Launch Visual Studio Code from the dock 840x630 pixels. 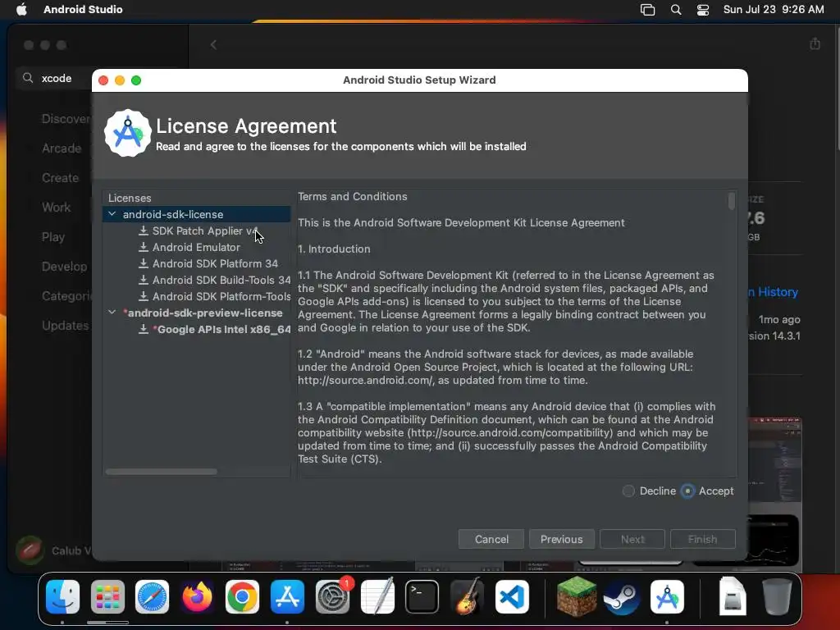[x=512, y=597]
